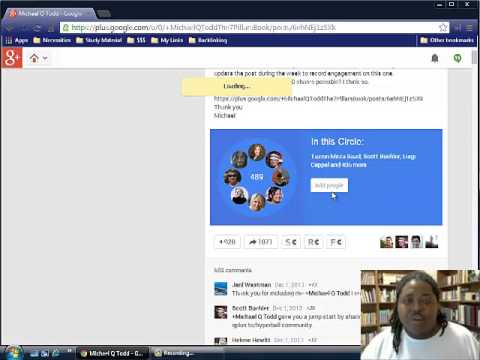Open Helene Hewitt's profile name
This screenshot has width=480, height=360.
tap(251, 340)
